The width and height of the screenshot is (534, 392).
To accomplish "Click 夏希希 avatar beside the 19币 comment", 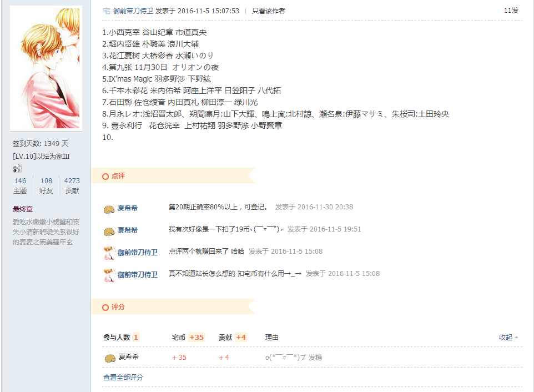I will click(x=109, y=232).
